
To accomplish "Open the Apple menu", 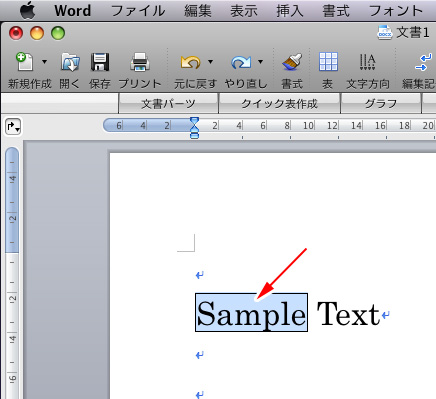I will pyautogui.click(x=28, y=10).
